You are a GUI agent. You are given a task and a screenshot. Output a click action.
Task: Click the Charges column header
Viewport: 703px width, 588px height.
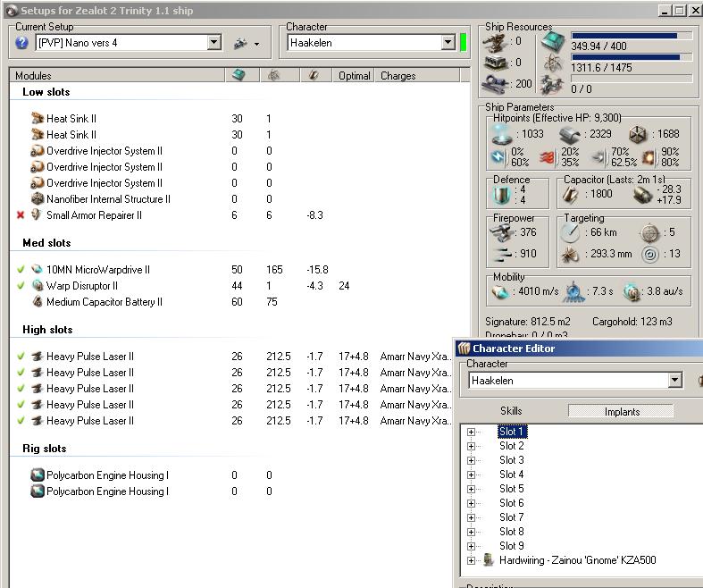[398, 76]
